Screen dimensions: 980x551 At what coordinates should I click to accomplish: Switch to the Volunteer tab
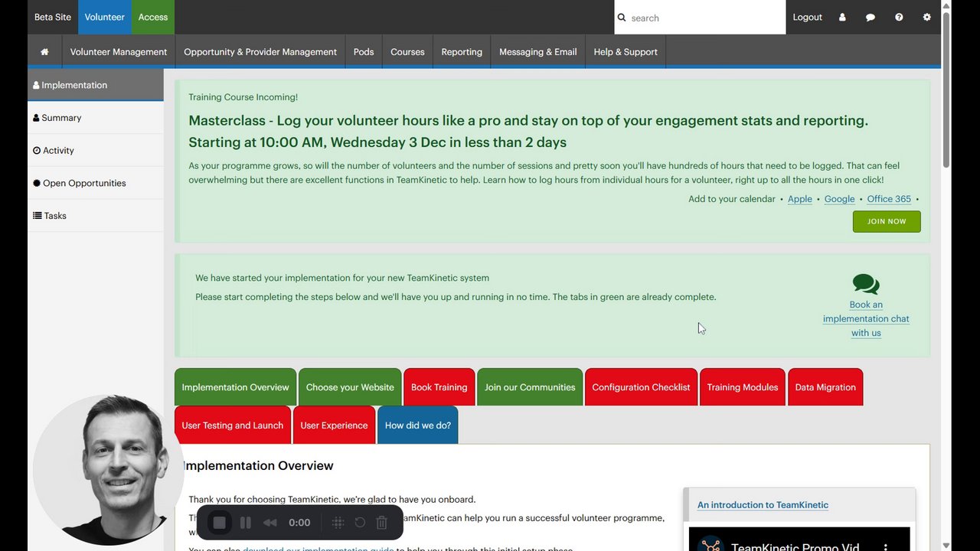(105, 17)
